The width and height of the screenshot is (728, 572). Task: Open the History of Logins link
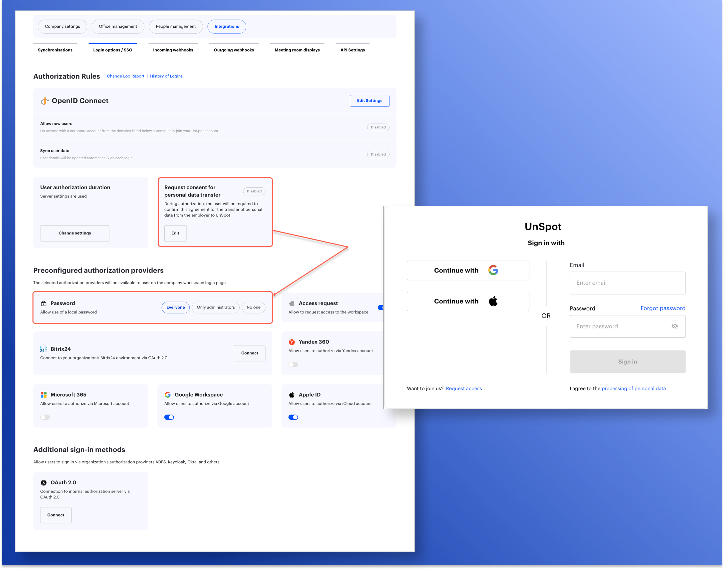pyautogui.click(x=166, y=76)
